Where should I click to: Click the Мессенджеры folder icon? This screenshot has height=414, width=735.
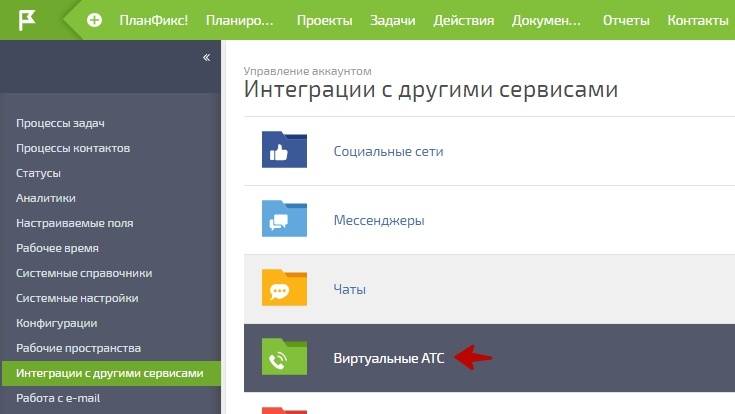[284, 218]
